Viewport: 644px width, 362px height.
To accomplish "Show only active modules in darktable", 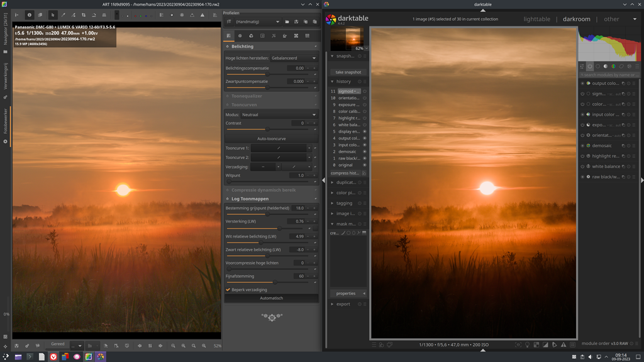I will click(590, 66).
